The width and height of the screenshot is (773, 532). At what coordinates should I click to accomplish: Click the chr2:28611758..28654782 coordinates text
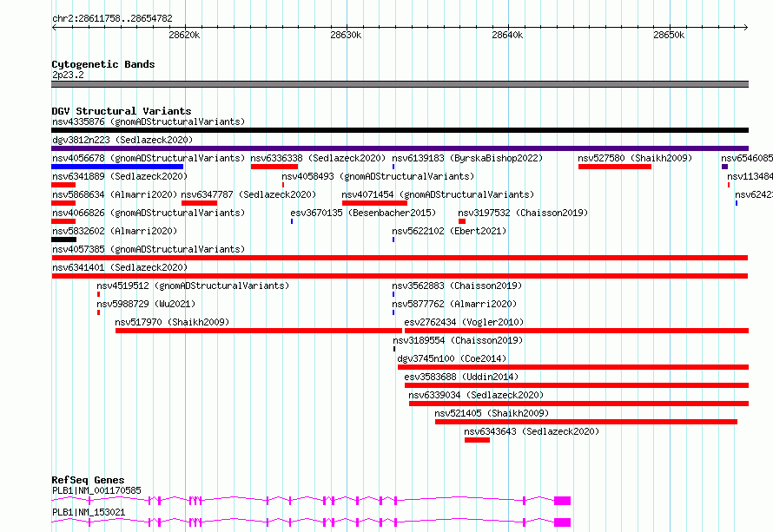[x=112, y=19]
